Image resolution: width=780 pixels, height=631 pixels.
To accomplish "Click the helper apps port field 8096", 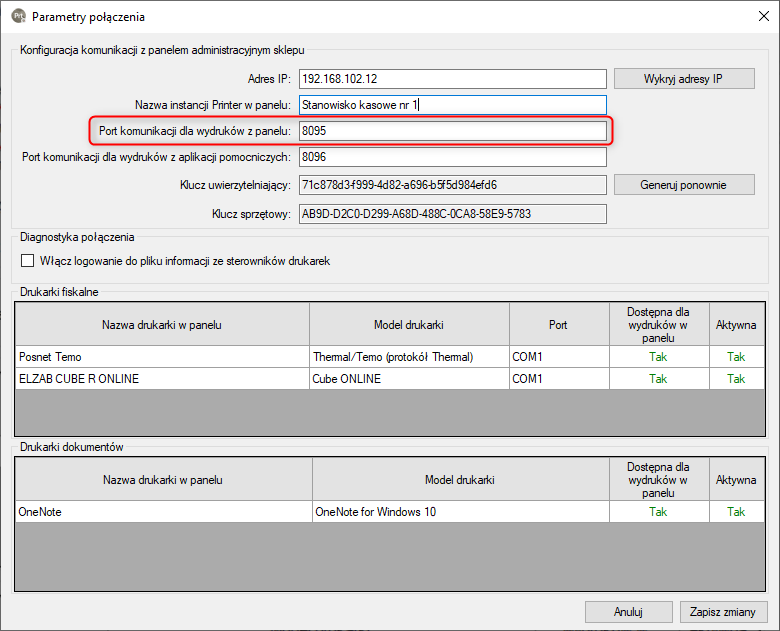I will click(452, 157).
